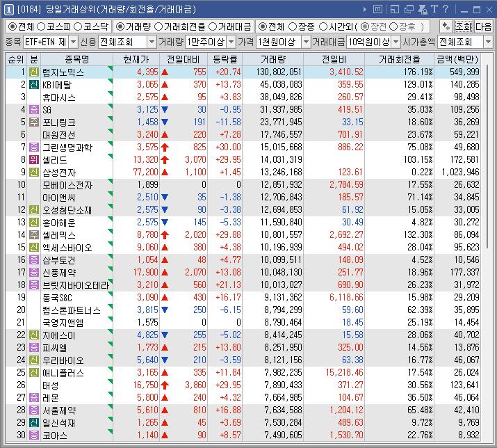Click the duplicate window icon in title bar

point(409,10)
